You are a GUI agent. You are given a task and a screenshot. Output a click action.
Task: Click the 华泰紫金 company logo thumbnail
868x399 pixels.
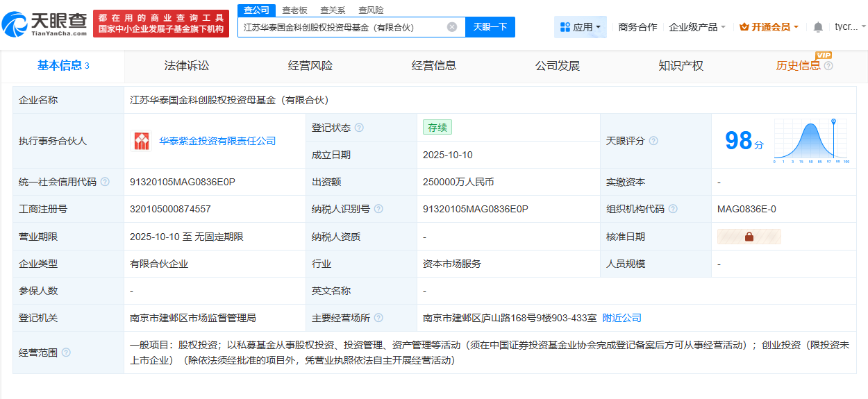click(141, 141)
